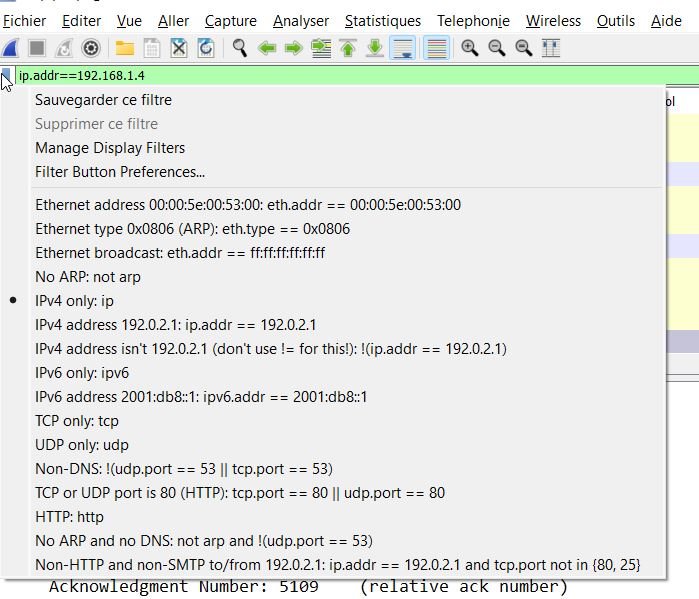This screenshot has height=599, width=699.
Task: Click the Zoom out magnifier icon
Action: tap(497, 48)
